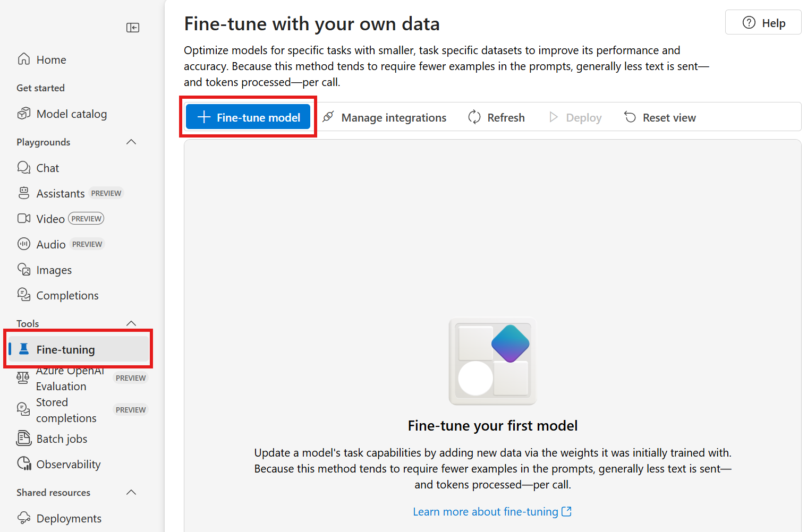The width and height of the screenshot is (807, 532).
Task: Open the Assistants playground
Action: pyautogui.click(x=60, y=194)
